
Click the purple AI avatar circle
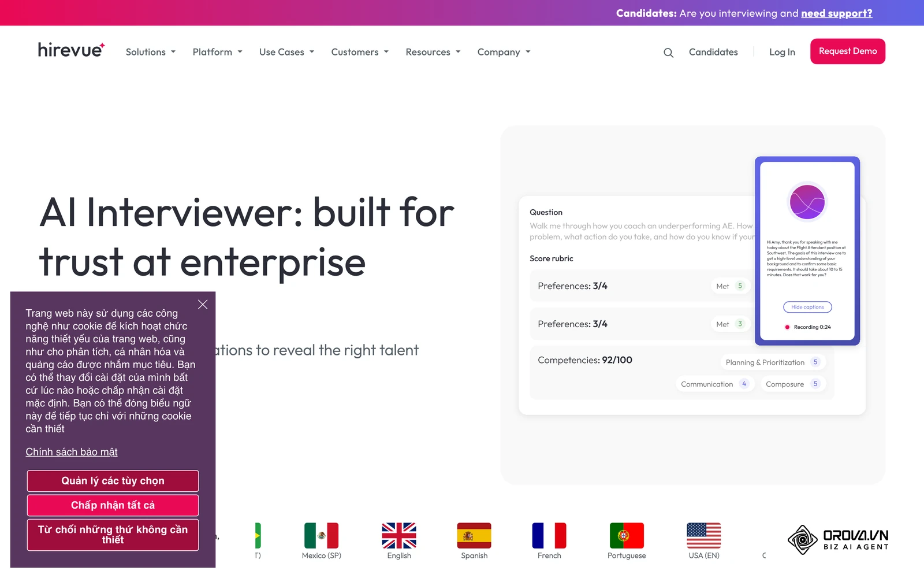pyautogui.click(x=807, y=202)
